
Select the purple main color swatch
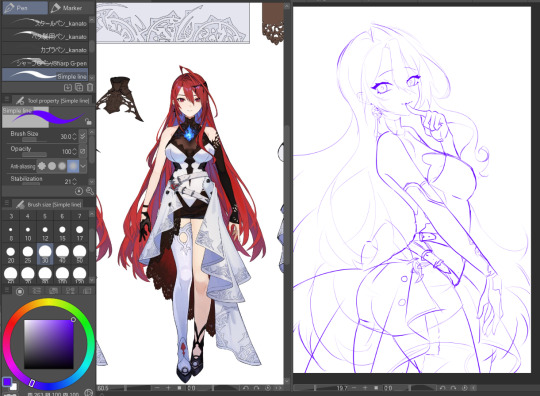pyautogui.click(x=7, y=382)
